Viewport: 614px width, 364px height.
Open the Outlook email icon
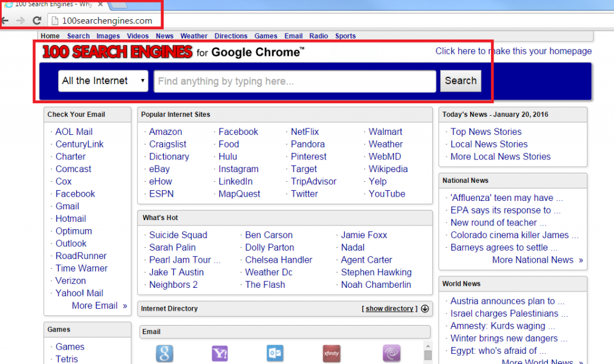(275, 353)
